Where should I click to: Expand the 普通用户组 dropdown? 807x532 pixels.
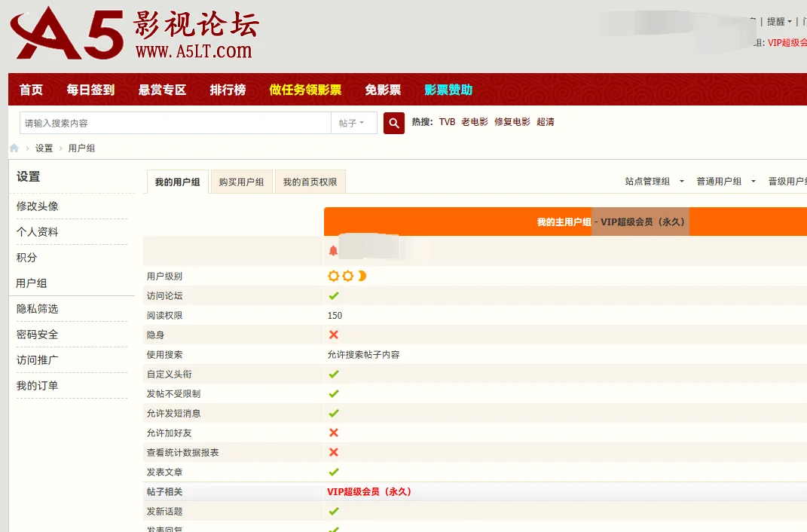(x=726, y=181)
